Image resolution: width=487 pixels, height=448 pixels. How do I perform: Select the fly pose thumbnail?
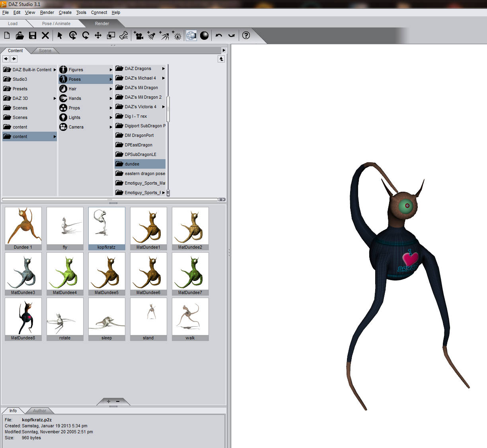pos(65,228)
